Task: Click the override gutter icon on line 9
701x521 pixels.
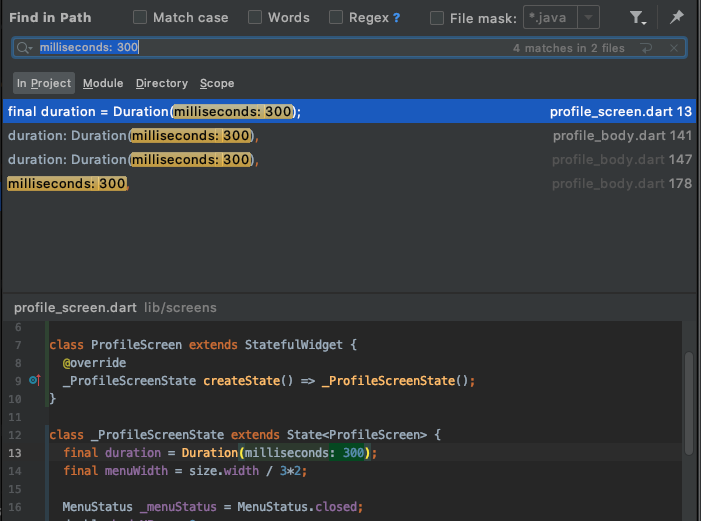Action: click(x=35, y=380)
